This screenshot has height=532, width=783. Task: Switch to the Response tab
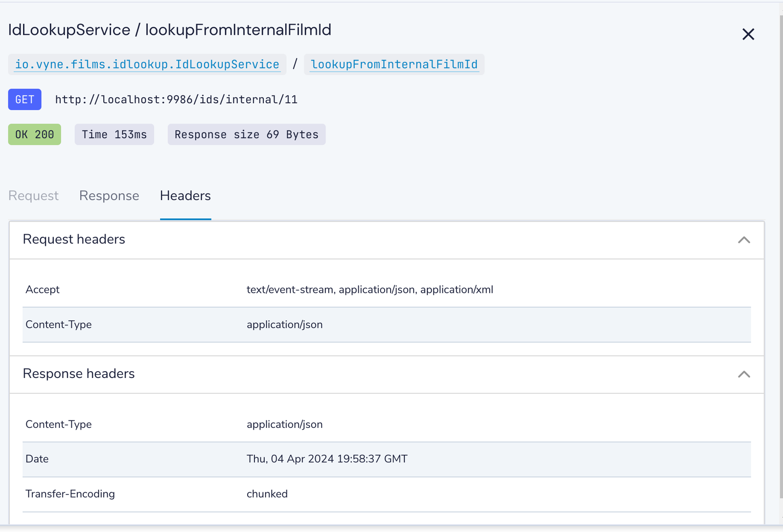[109, 196]
